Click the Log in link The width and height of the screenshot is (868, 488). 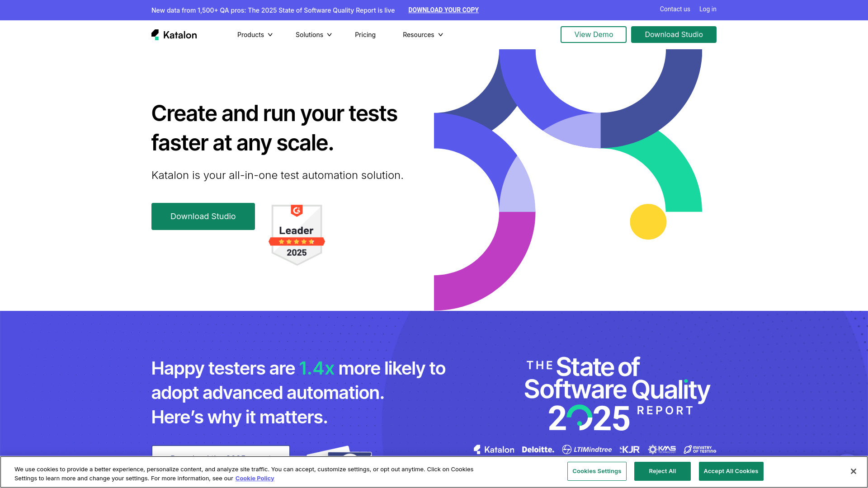[708, 9]
